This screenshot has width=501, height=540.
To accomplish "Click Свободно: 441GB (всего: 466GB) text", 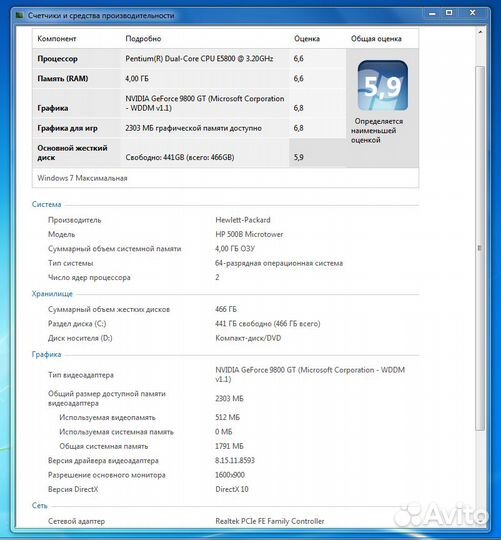I will [180, 157].
